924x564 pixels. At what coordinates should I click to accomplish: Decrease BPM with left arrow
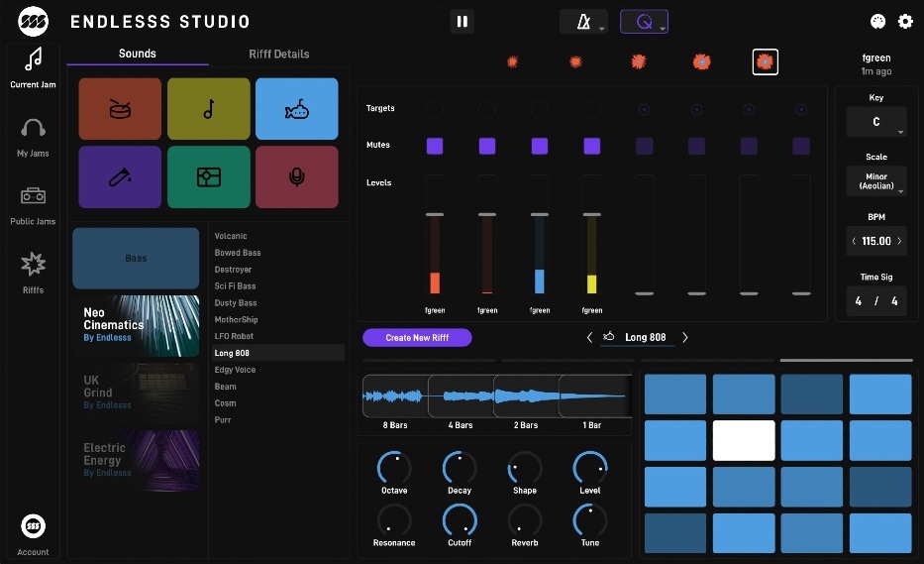[854, 241]
